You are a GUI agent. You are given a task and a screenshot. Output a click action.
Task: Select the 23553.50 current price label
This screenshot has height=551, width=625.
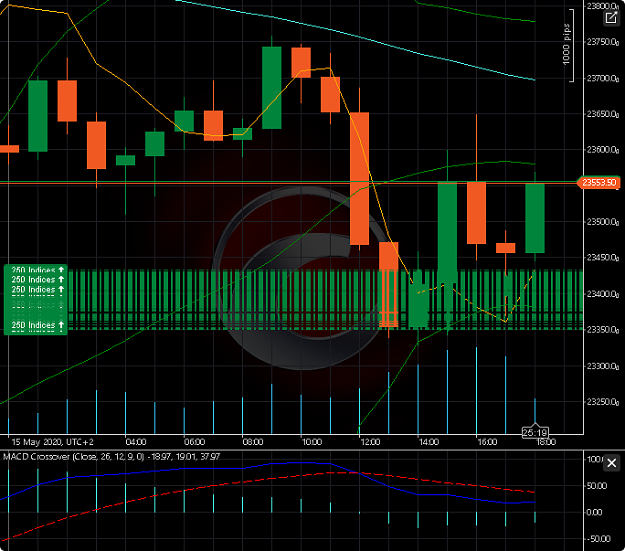click(x=599, y=183)
